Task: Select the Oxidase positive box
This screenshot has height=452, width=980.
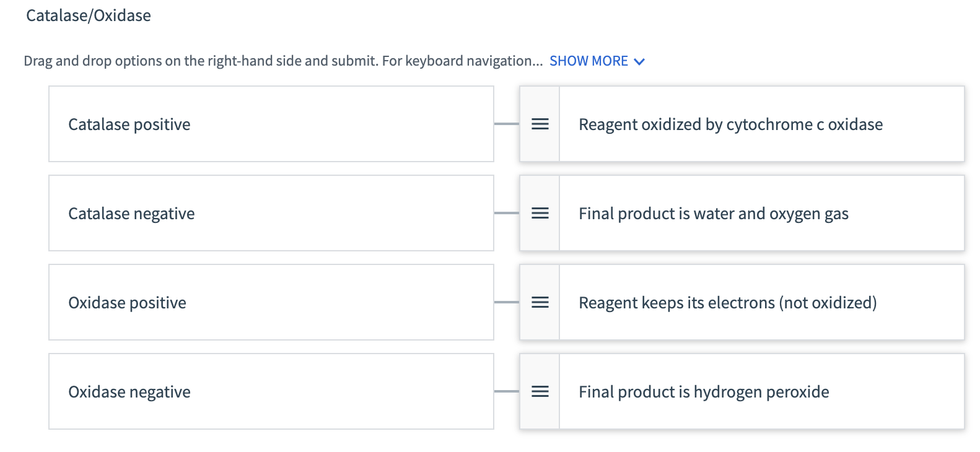Action: 271,302
